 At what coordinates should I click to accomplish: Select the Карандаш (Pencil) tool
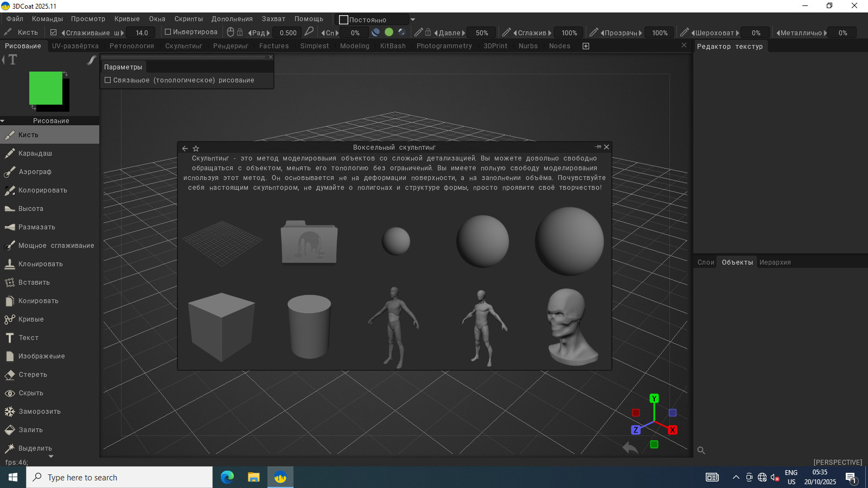pyautogui.click(x=35, y=153)
